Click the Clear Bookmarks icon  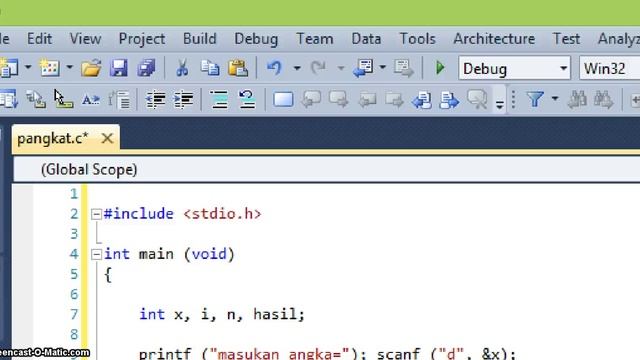click(x=477, y=99)
